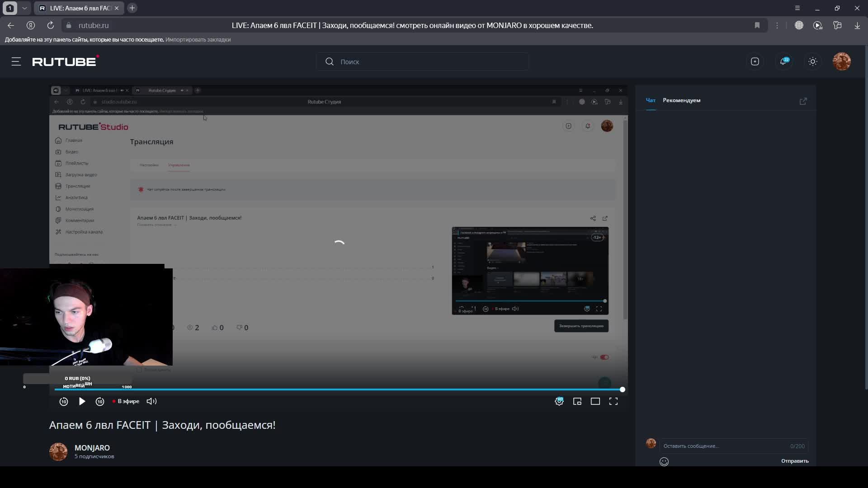Enter fullscreen video mode

pyautogui.click(x=613, y=401)
